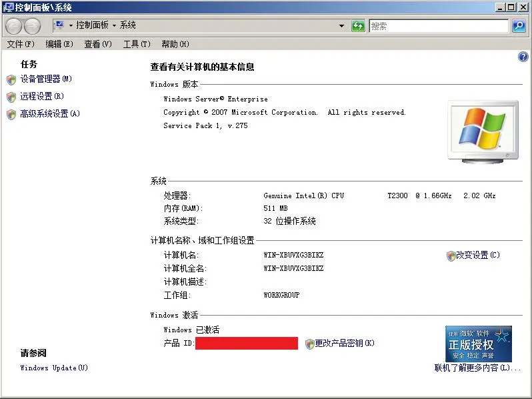Minimize the 控制面板\系统 window

click(500, 7)
